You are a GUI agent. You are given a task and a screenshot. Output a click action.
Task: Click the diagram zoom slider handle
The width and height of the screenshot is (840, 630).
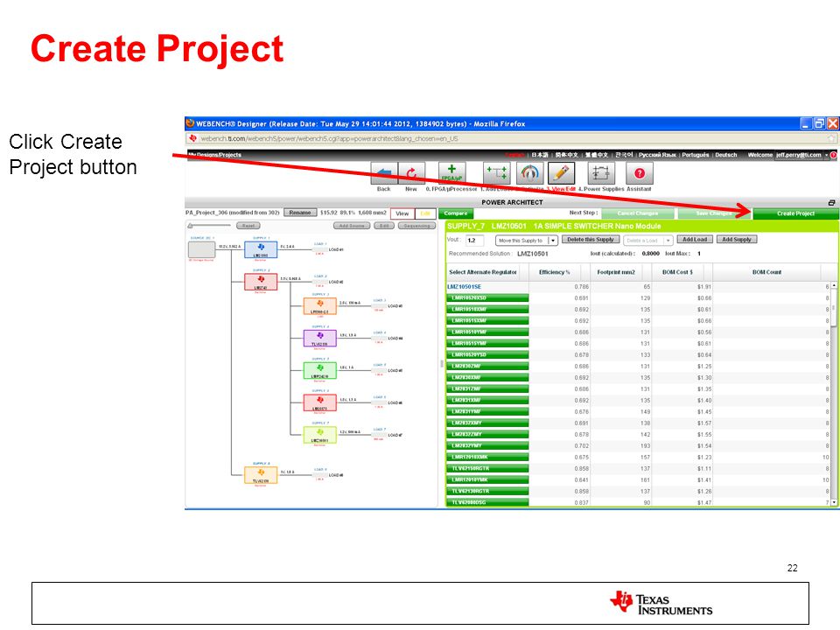pyautogui.click(x=190, y=226)
